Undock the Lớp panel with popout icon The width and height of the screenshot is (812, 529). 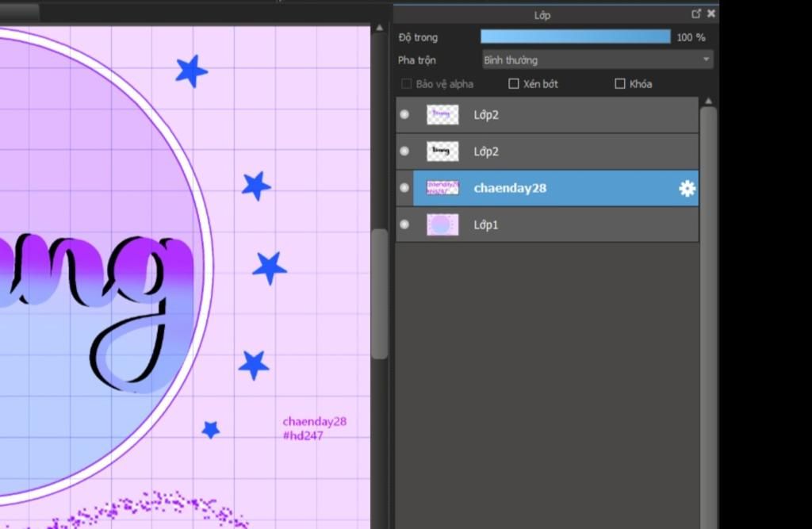pyautogui.click(x=696, y=14)
